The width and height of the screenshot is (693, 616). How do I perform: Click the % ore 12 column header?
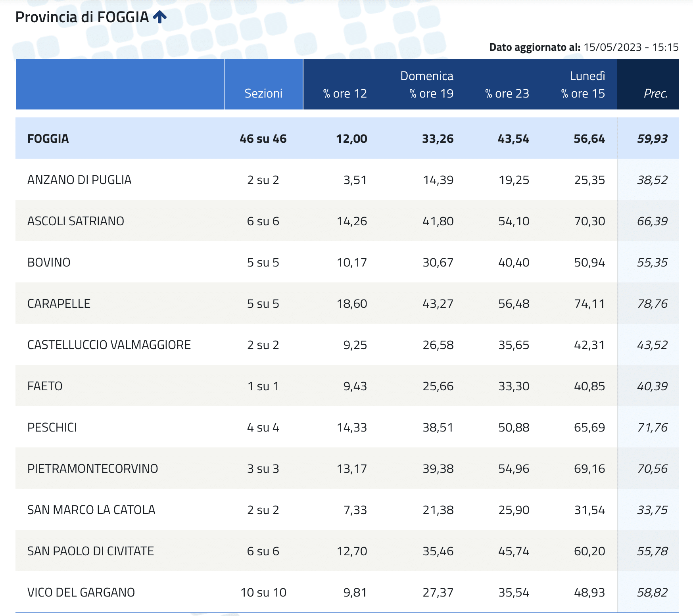[x=345, y=93]
